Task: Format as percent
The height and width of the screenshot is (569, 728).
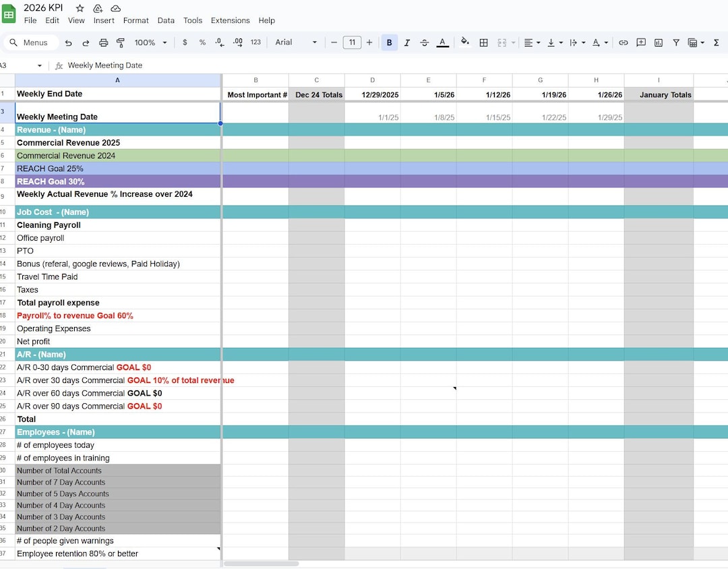Action: [x=202, y=42]
